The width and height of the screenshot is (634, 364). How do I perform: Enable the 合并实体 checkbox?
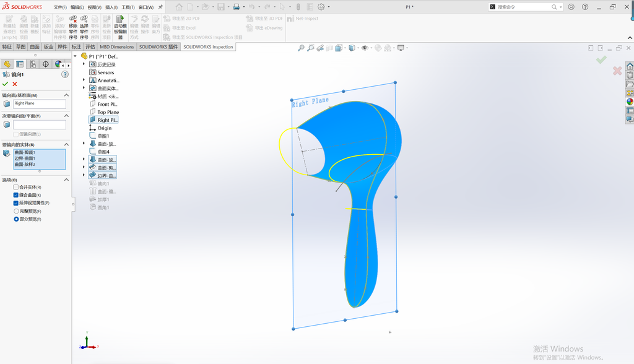pyautogui.click(x=16, y=187)
